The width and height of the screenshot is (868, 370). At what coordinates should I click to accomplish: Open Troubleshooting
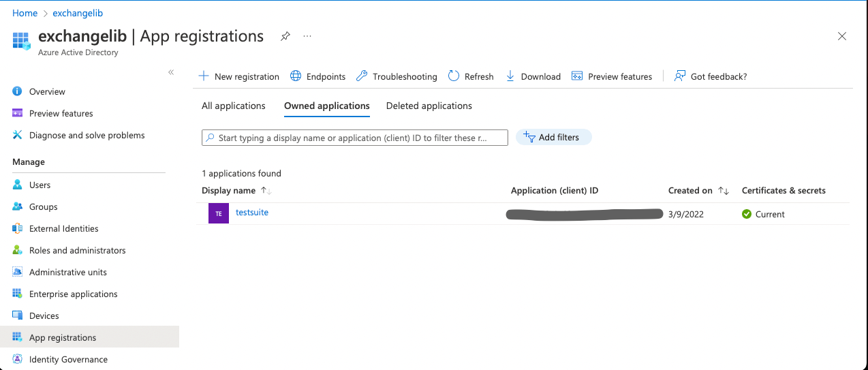(x=397, y=76)
